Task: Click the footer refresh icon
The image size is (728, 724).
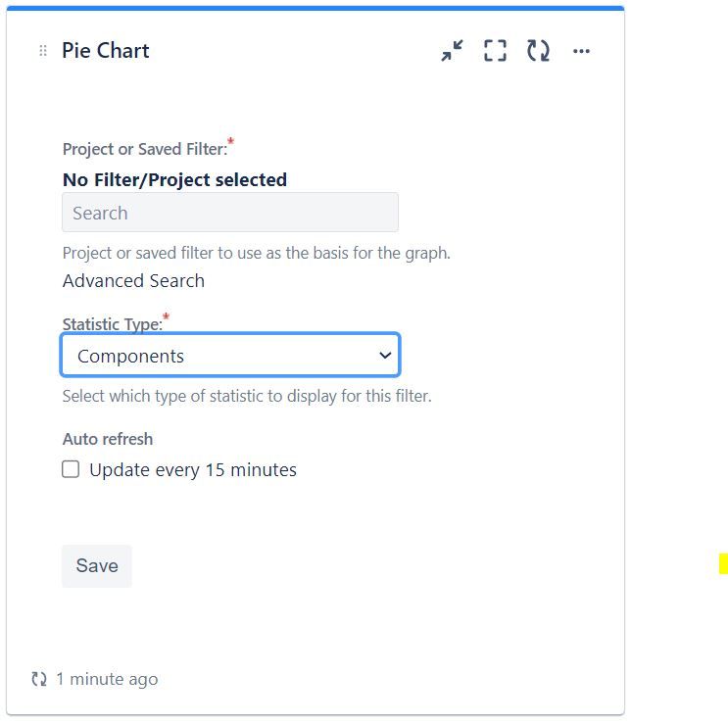Action: 39,679
